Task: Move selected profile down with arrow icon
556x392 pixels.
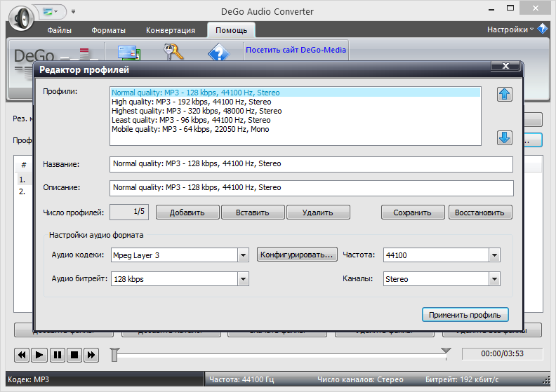Action: pos(504,137)
